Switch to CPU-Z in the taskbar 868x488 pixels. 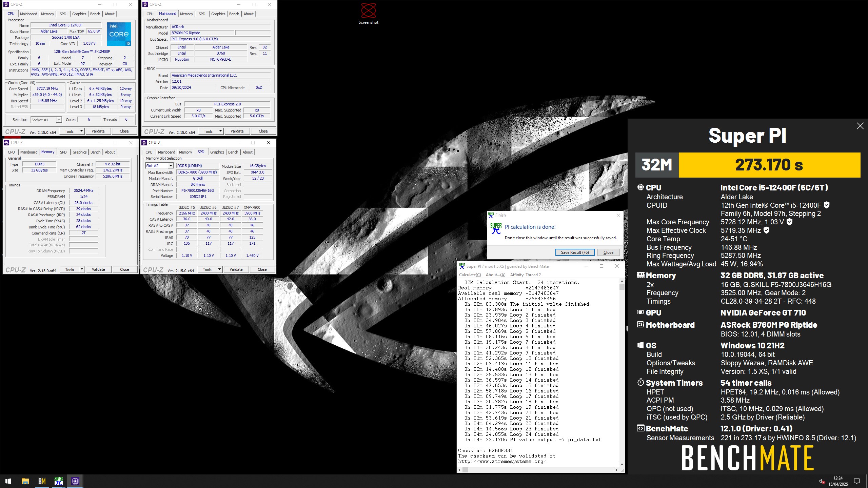pos(75,481)
